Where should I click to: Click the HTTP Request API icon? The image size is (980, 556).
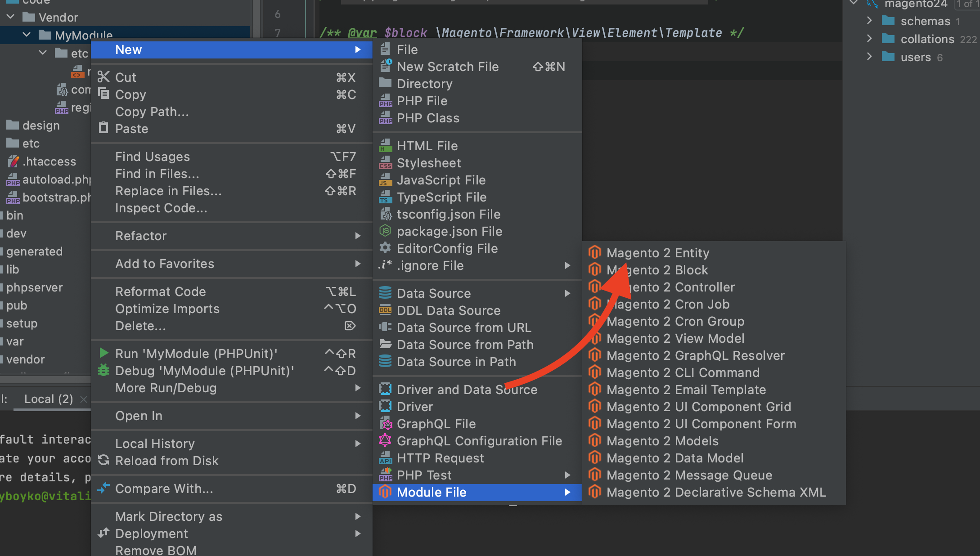(385, 458)
